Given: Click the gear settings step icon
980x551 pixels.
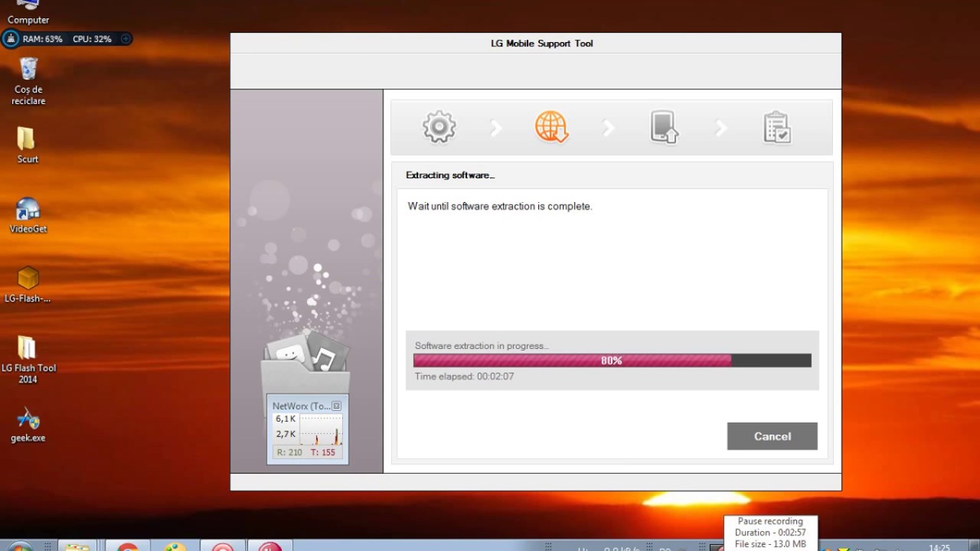Looking at the screenshot, I should pyautogui.click(x=439, y=127).
